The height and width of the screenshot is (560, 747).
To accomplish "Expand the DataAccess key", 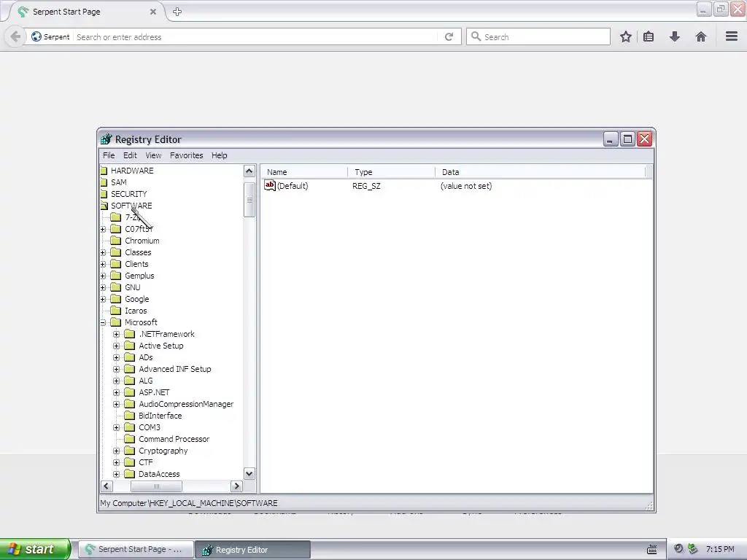I will (x=116, y=474).
